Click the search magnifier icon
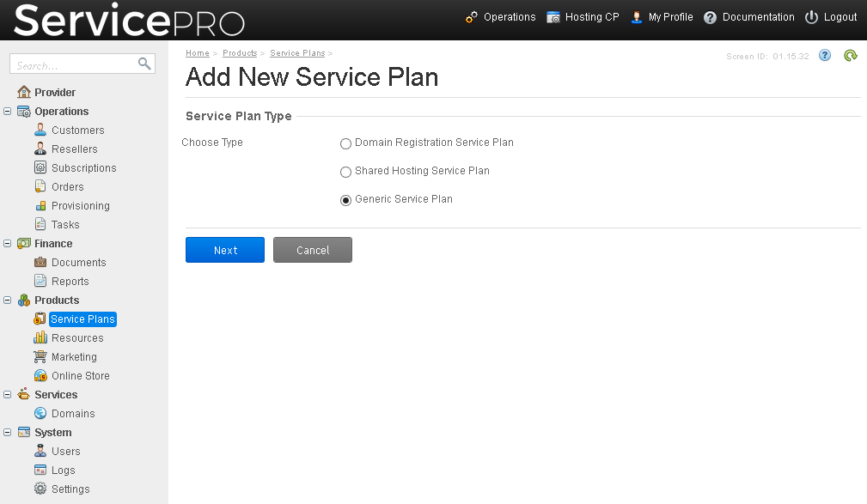 pos(144,64)
